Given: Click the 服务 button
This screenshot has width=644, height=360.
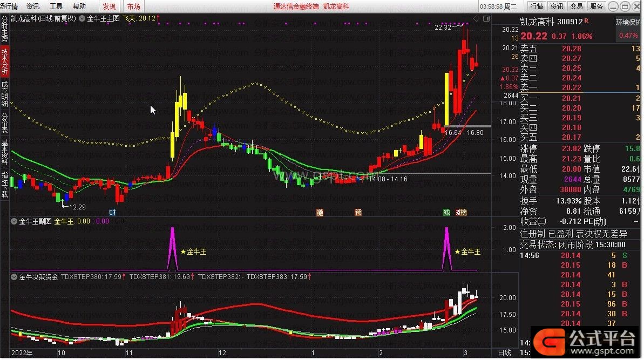Looking at the screenshot, I should [x=596, y=6].
